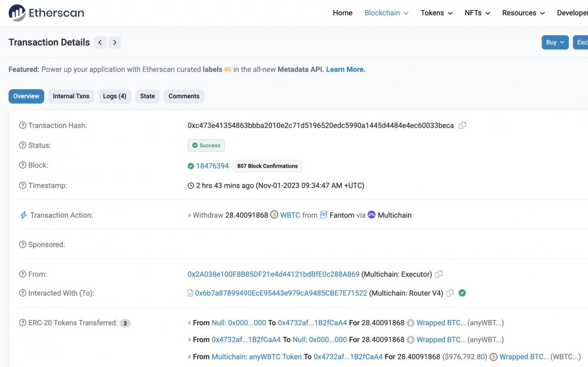The width and height of the screenshot is (588, 367).
Task: Open the Multichain Executor From address link
Action: [x=273, y=274]
